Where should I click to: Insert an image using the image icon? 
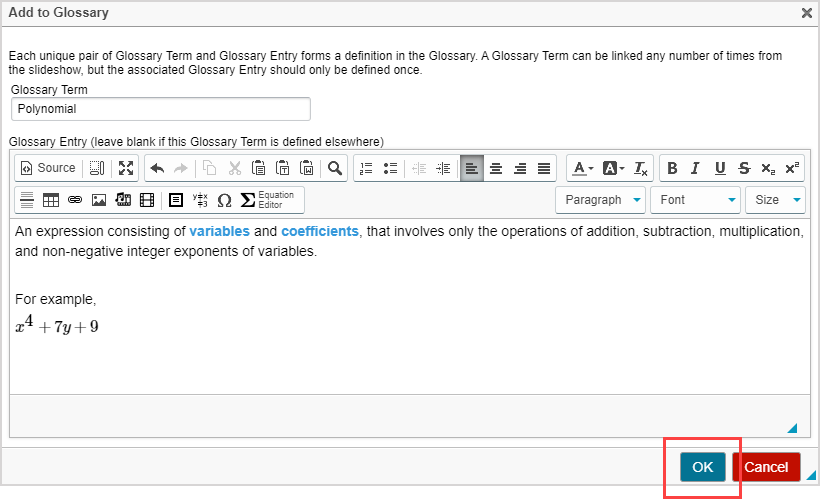(x=99, y=200)
